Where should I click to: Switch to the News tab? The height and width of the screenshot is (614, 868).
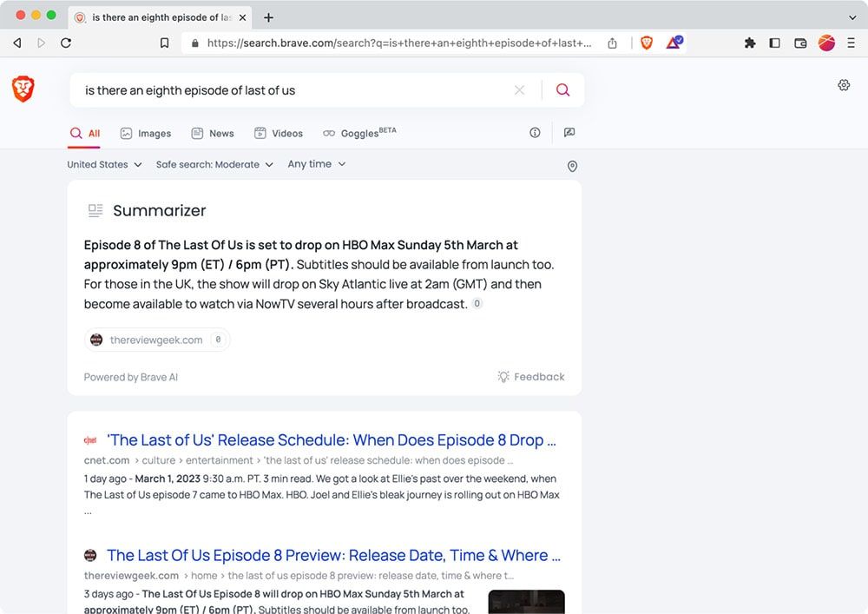(213, 133)
